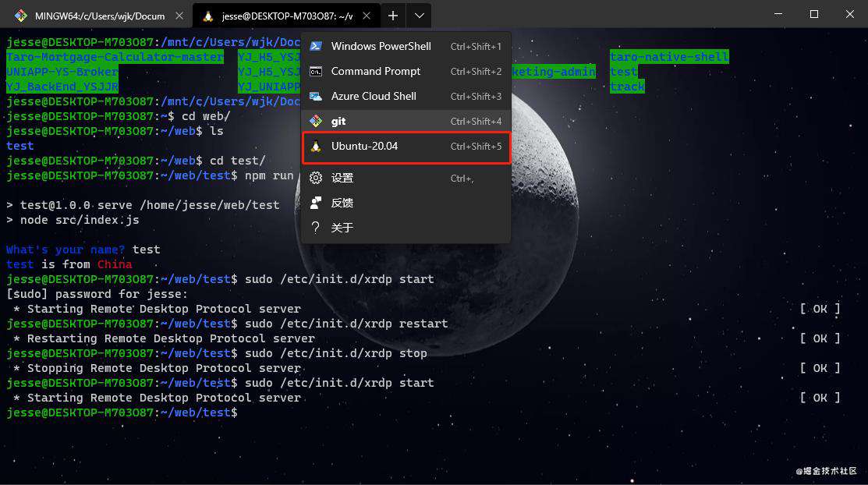Click the taro-native-shell directory name

669,56
